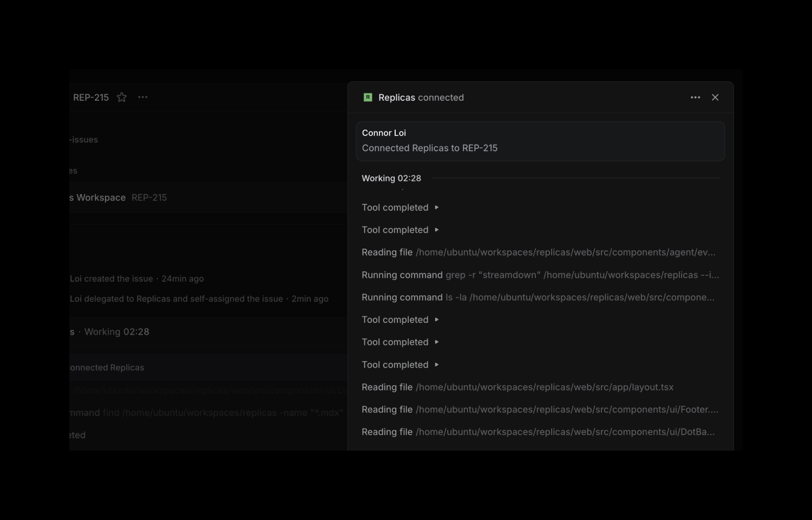Screen dimensions: 812x520
Task: Open the Replicas panel's three-dot options menu
Action: pyautogui.click(x=695, y=97)
